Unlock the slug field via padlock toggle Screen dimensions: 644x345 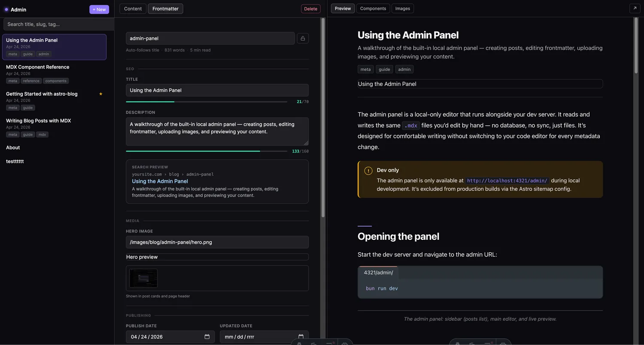point(303,38)
